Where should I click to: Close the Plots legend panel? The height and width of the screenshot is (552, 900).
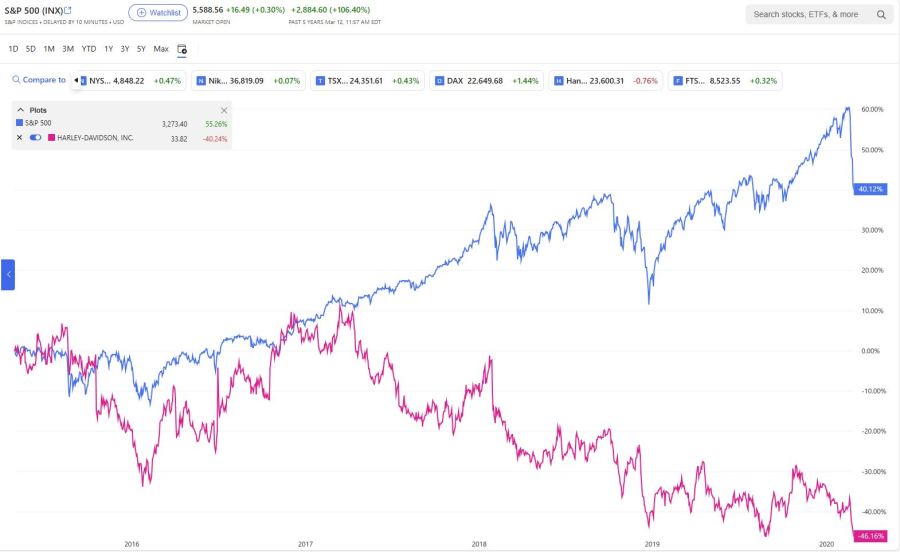pyautogui.click(x=224, y=110)
